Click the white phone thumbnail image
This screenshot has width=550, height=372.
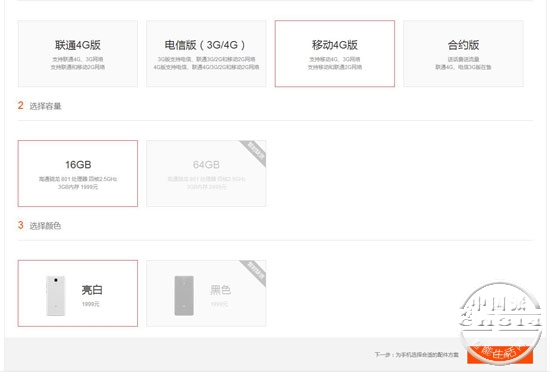tap(56, 296)
